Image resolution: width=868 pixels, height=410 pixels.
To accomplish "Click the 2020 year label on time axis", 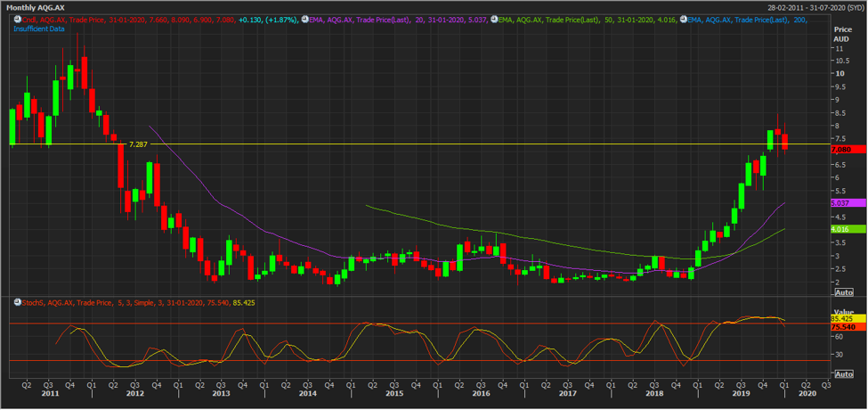I will click(x=807, y=392).
